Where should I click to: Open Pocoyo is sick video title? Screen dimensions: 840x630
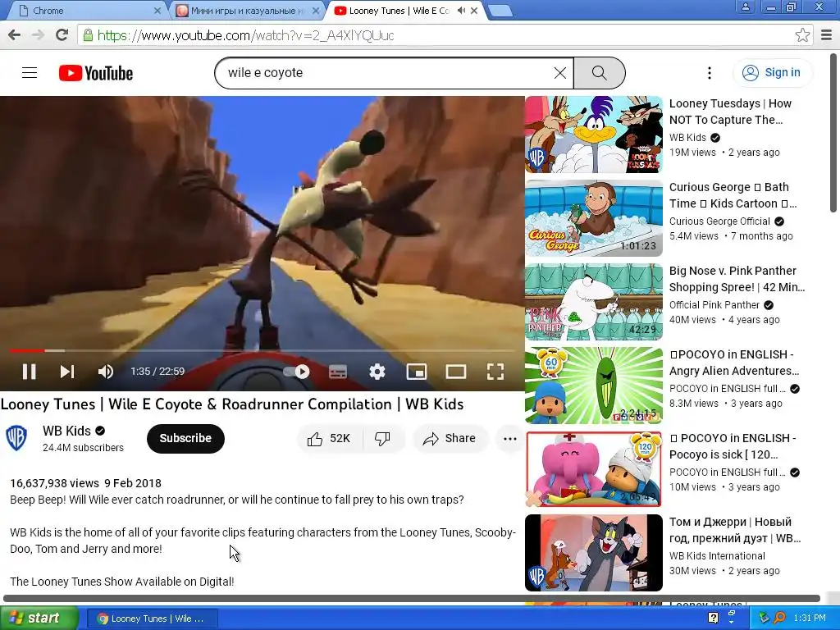[733, 446]
